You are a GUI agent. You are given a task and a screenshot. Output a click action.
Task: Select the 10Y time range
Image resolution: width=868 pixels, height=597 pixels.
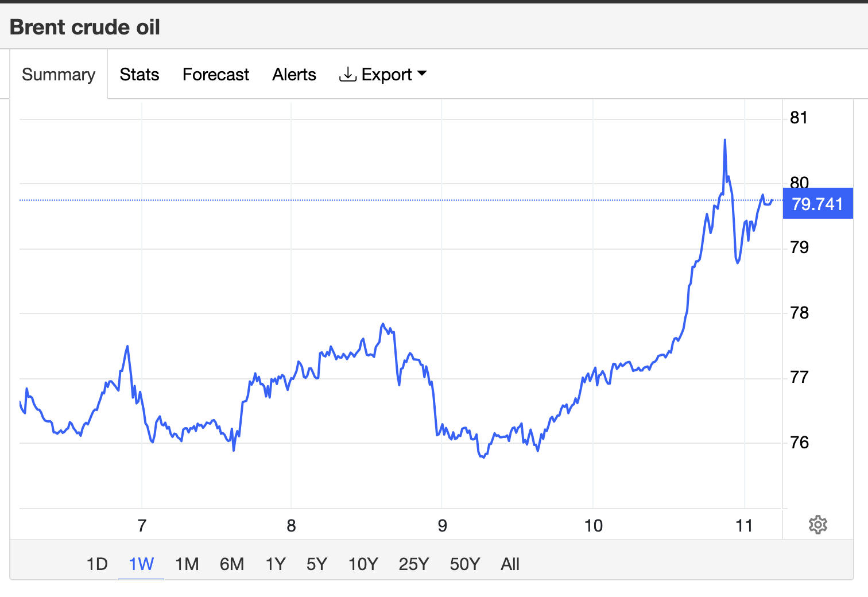363,564
